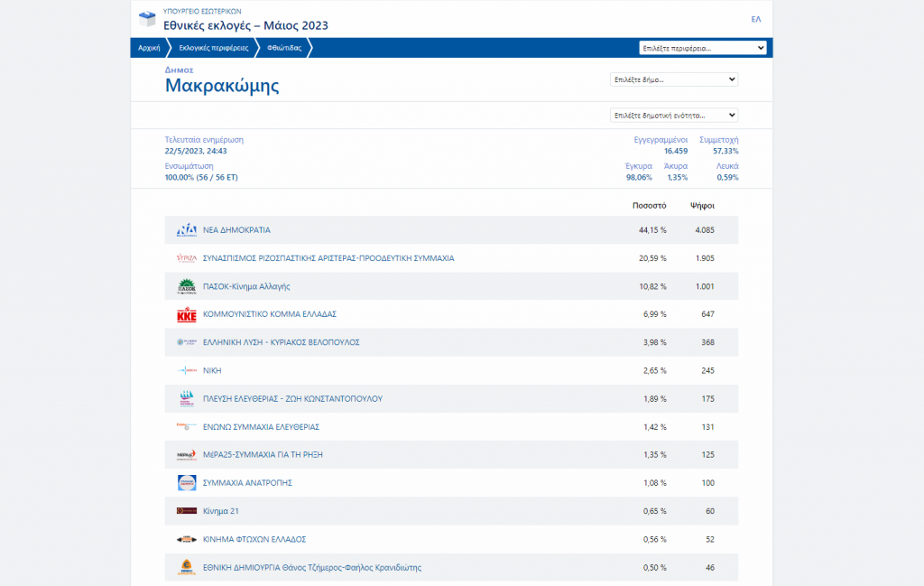Click the last update timestamp 22/5/2023
Viewport: 924px width, 586px height.
click(x=196, y=151)
